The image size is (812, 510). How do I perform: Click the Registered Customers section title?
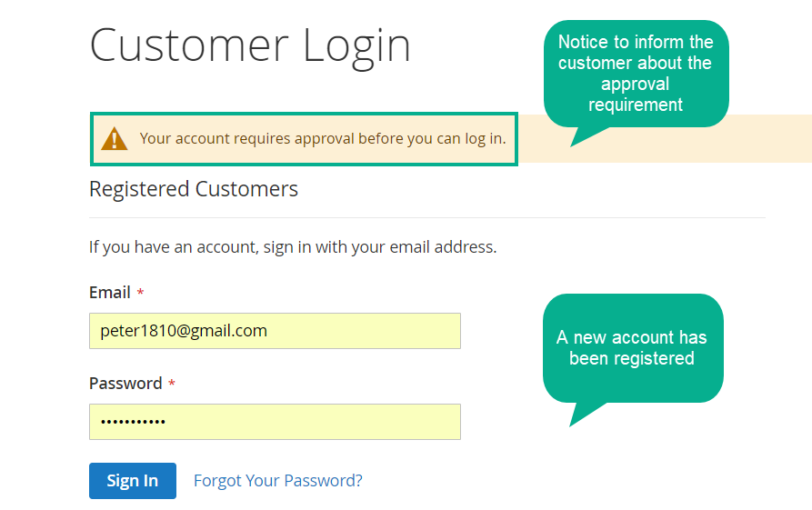coord(194,189)
